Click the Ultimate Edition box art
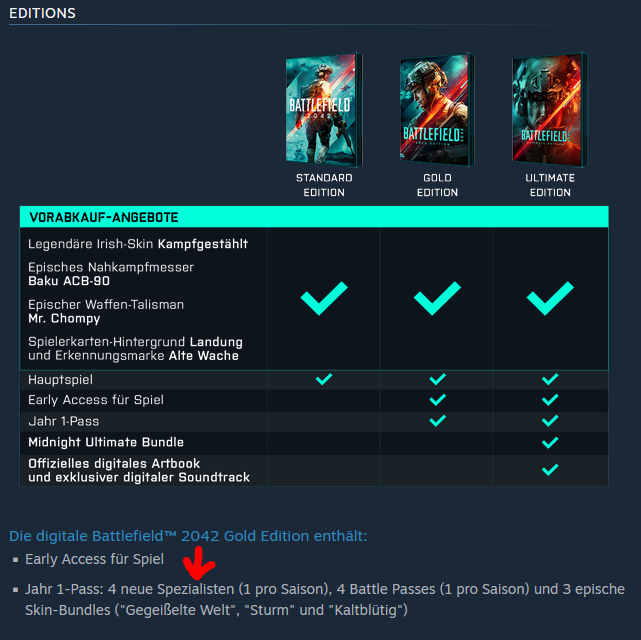The width and height of the screenshot is (641, 640). coord(550,110)
